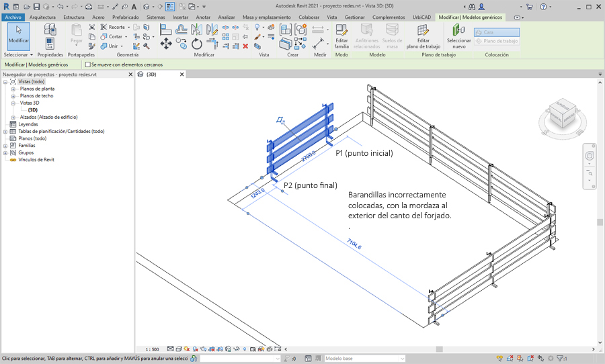
Task: Enable Se mueve con elementos cercanos checkbox
Action: click(x=88, y=64)
